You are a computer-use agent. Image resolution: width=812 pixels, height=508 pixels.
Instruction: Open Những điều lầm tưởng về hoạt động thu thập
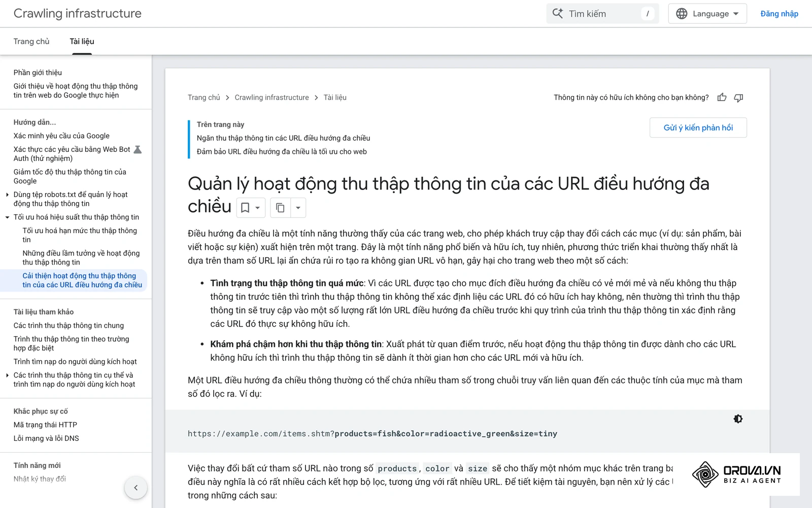tap(81, 258)
